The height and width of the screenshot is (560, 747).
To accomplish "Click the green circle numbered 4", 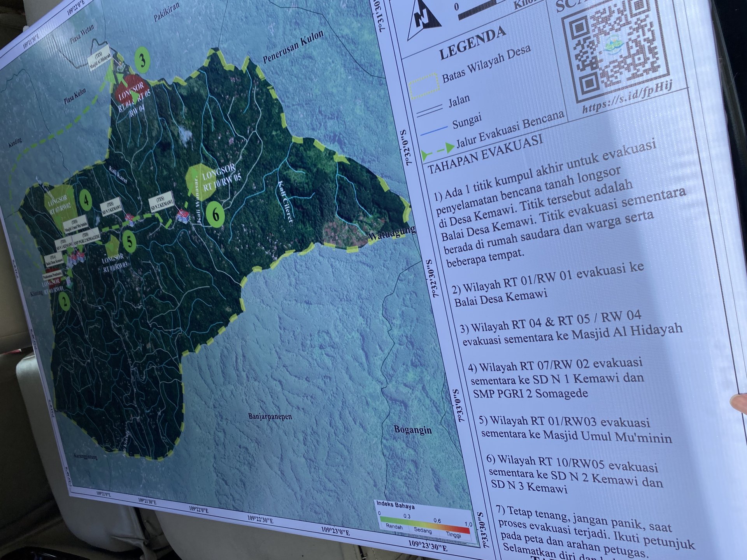I will point(86,200).
